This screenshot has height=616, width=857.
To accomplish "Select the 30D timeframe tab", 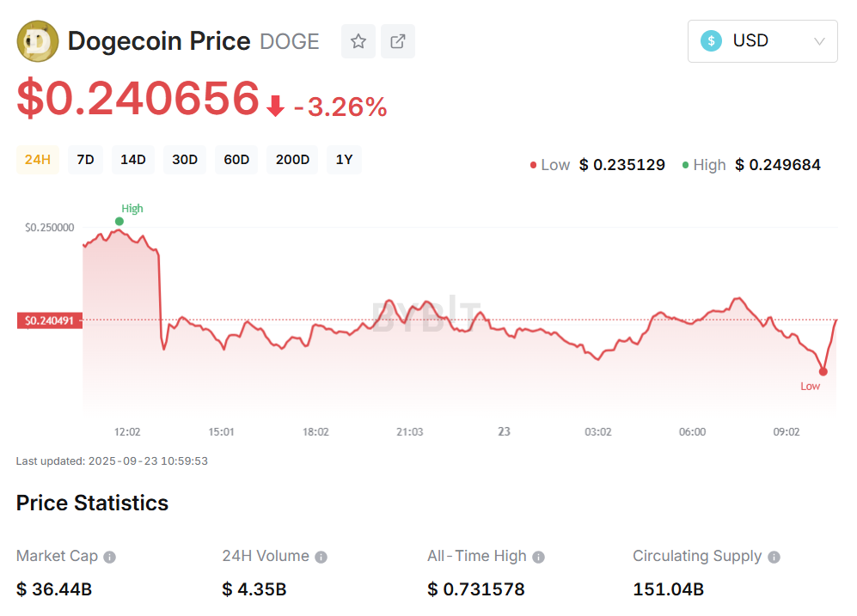I will click(x=184, y=160).
